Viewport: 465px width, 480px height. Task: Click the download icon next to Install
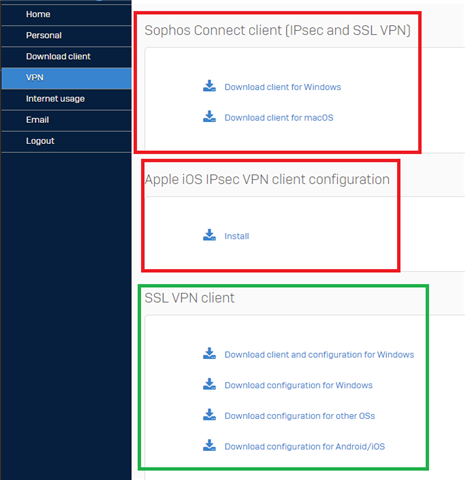pyautogui.click(x=209, y=235)
